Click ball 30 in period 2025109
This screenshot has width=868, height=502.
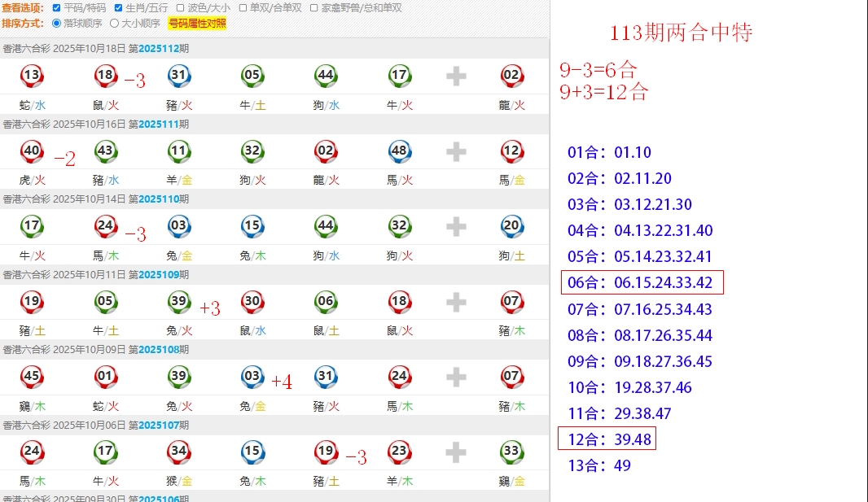tap(252, 302)
